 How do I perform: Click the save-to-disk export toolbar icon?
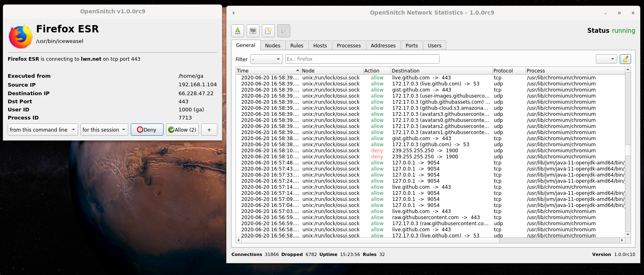[x=238, y=31]
